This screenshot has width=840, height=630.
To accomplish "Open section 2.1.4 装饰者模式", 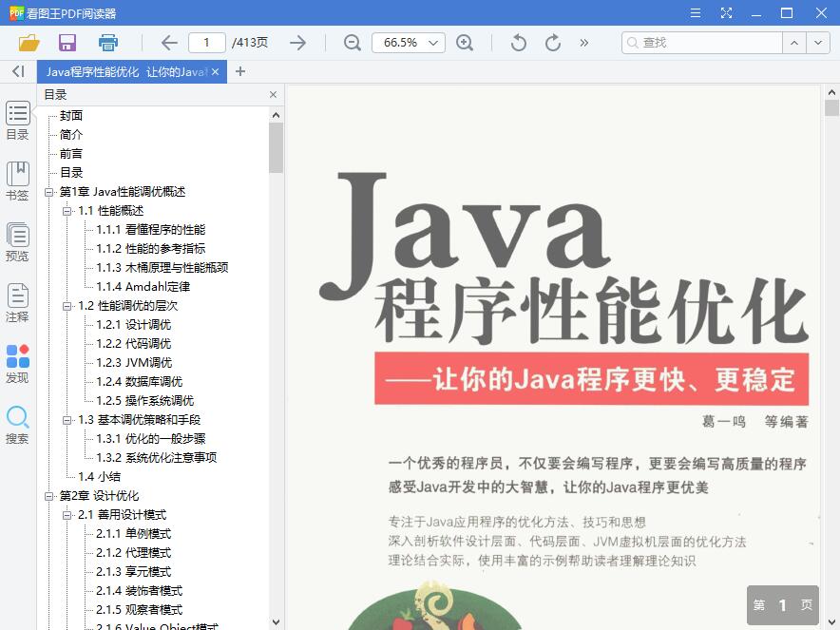I will point(140,591).
